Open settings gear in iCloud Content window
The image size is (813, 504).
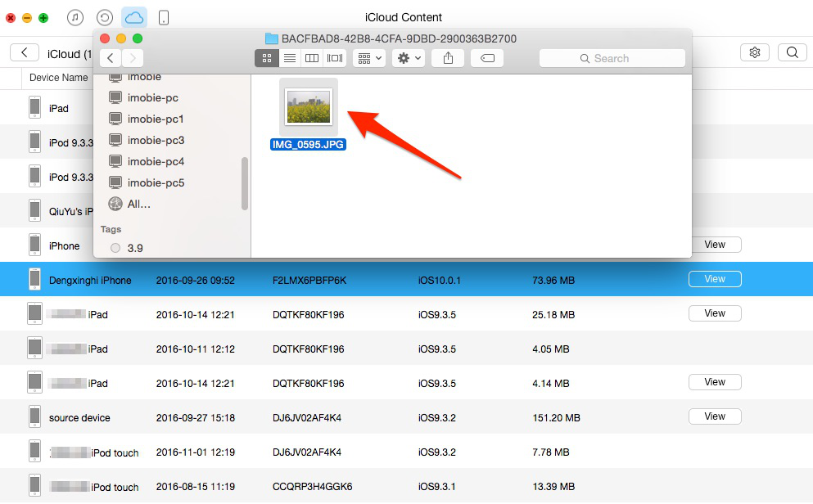[x=755, y=52]
